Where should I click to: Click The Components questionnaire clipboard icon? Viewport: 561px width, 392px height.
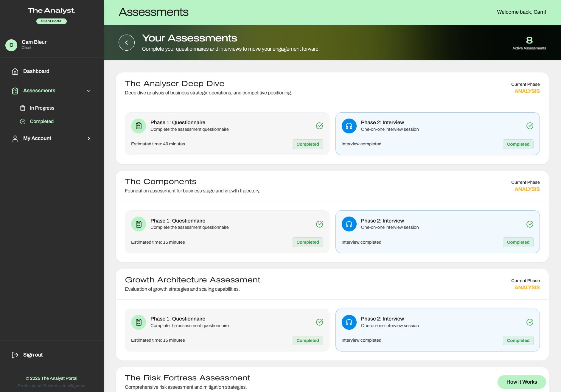point(139,224)
